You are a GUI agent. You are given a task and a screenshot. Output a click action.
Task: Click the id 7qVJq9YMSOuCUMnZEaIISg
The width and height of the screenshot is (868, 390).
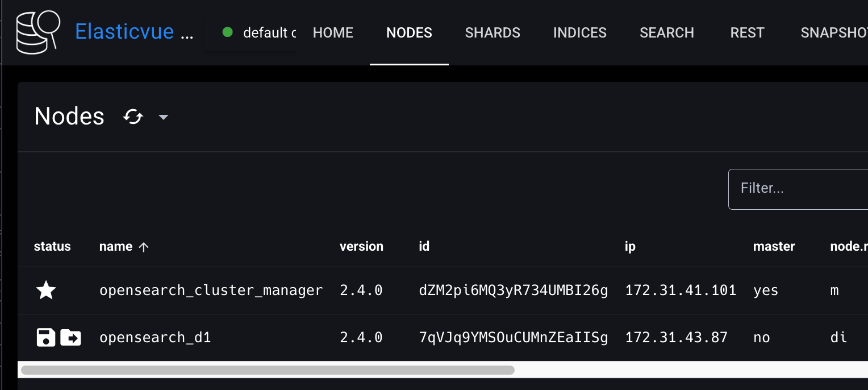[513, 338]
